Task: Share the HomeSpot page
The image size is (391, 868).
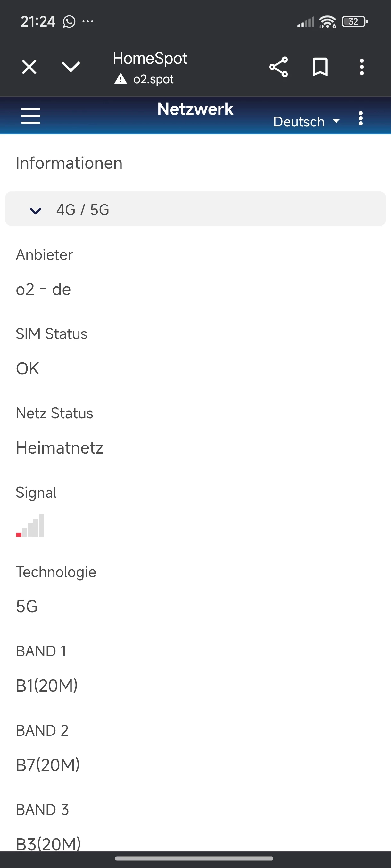Action: (x=278, y=67)
